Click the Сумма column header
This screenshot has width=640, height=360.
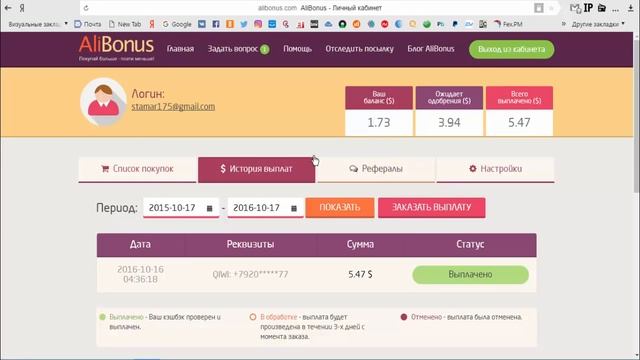[360, 244]
